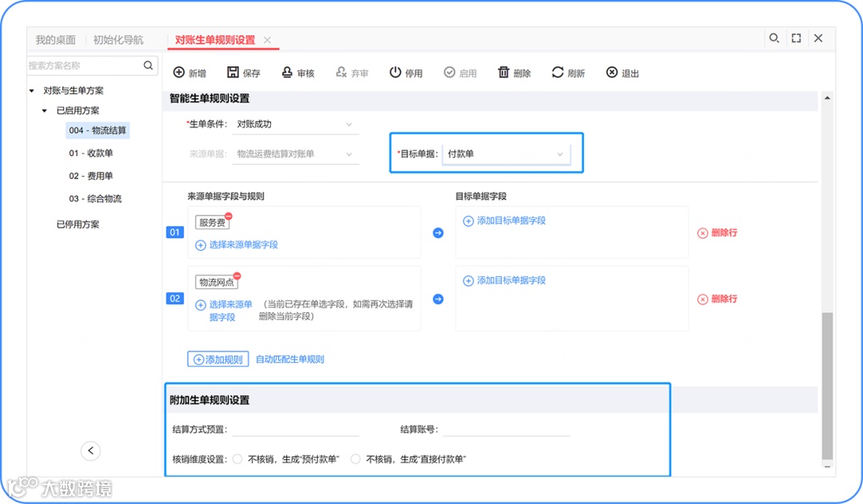Remove the 服务费 field tag

(x=229, y=216)
